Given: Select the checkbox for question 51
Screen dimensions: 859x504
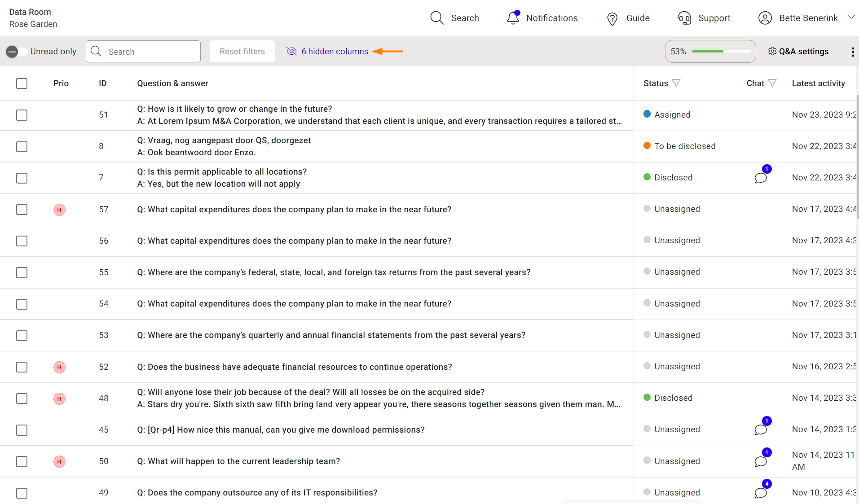Looking at the screenshot, I should coord(22,115).
